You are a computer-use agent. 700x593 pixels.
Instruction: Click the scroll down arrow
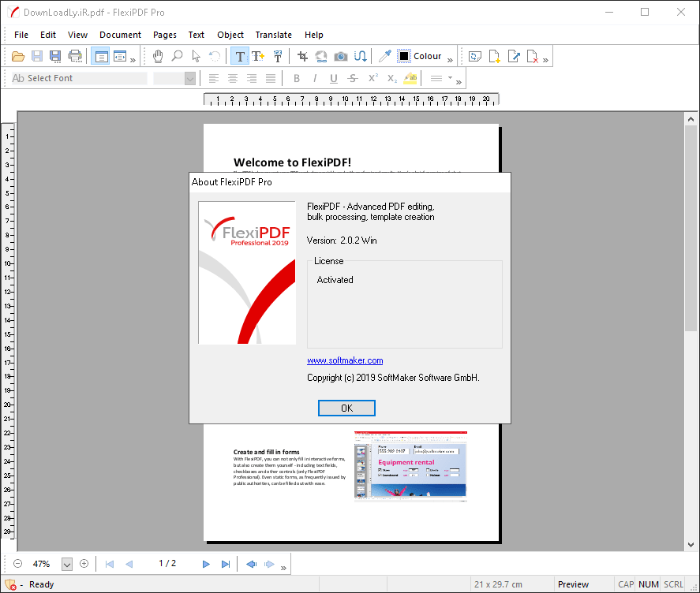(x=691, y=544)
